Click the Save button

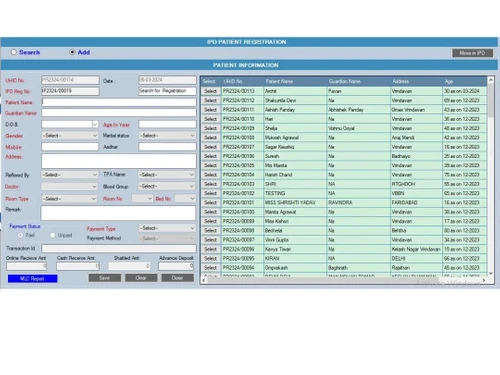tap(105, 278)
